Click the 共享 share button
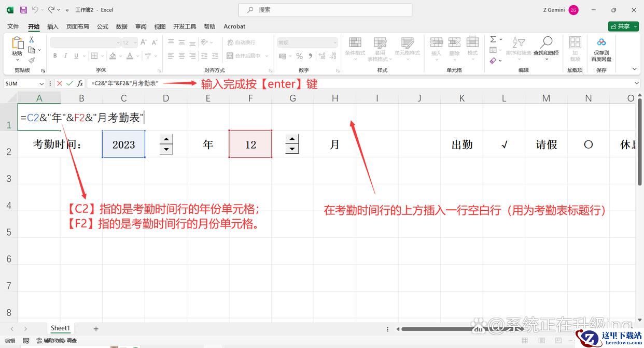This screenshot has width=644, height=348. [x=623, y=26]
